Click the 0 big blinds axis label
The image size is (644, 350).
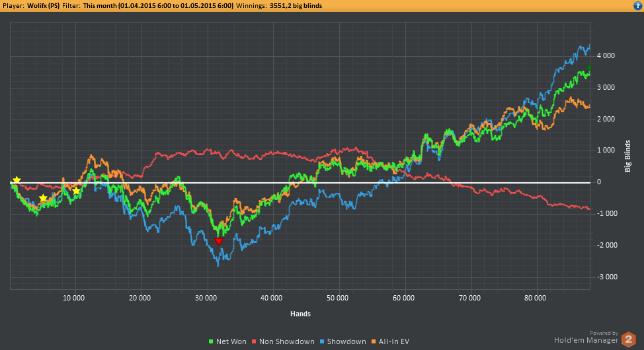pos(599,182)
